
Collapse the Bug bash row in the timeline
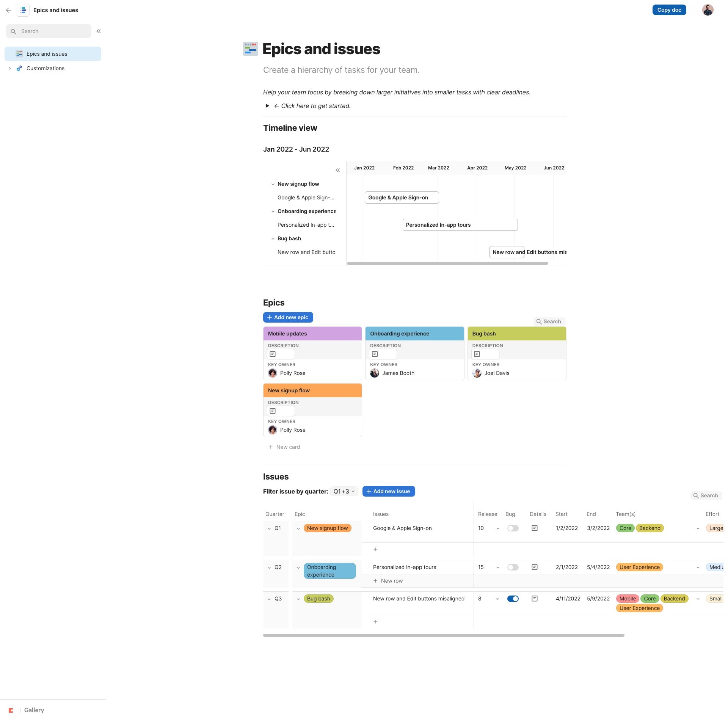[273, 238]
